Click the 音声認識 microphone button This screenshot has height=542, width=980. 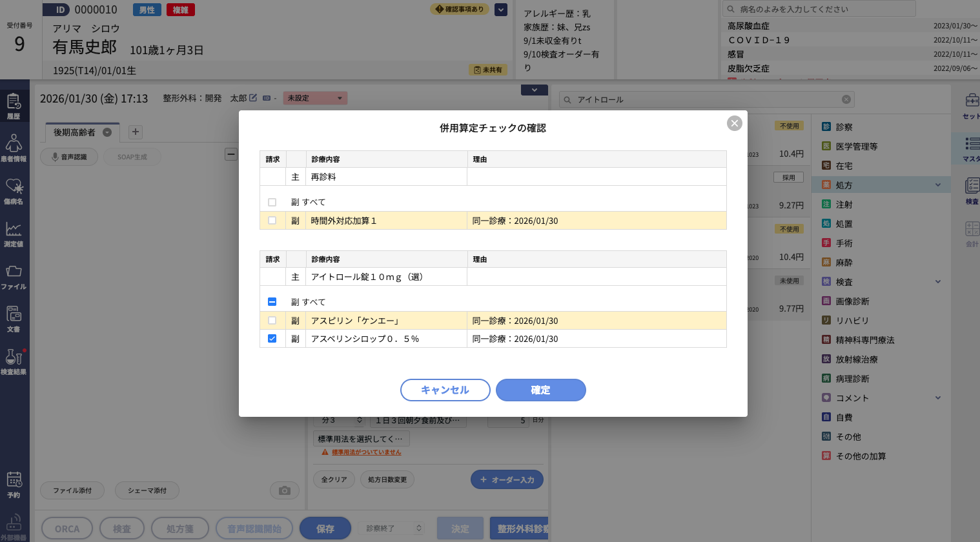69,157
